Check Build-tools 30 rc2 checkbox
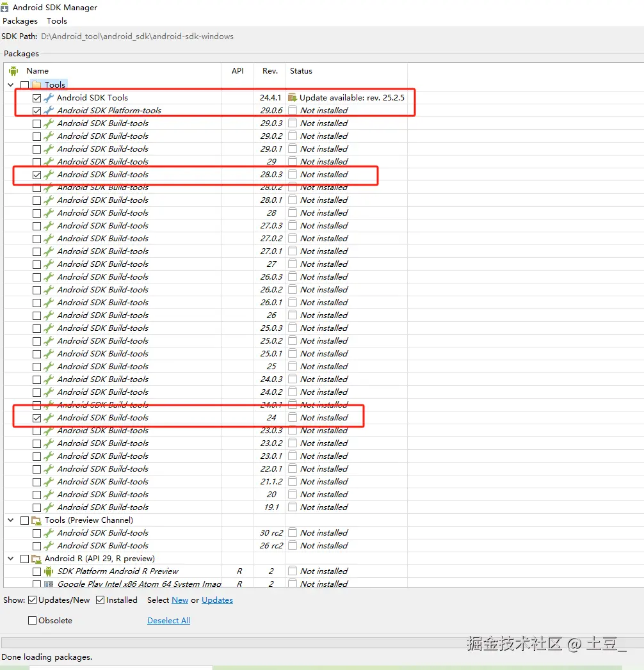 coord(36,533)
